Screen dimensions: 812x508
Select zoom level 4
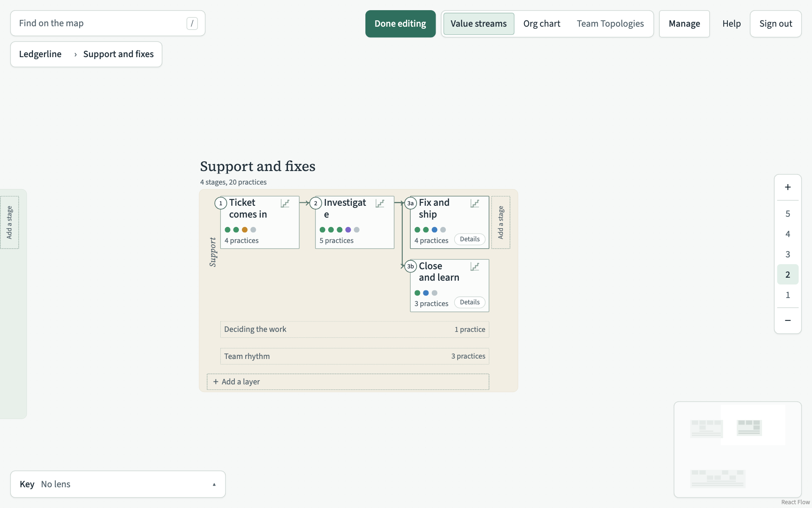click(x=787, y=234)
